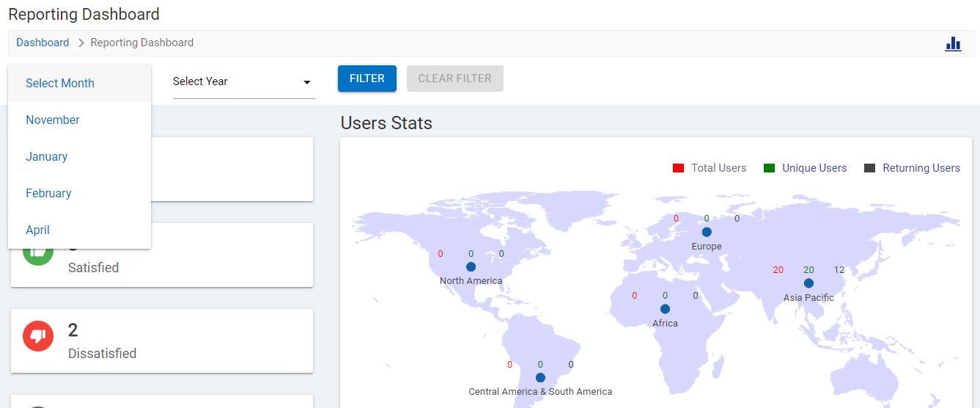Toggle Returning Users legend dark swatch
Image resolution: width=980 pixels, height=408 pixels.
[x=870, y=168]
